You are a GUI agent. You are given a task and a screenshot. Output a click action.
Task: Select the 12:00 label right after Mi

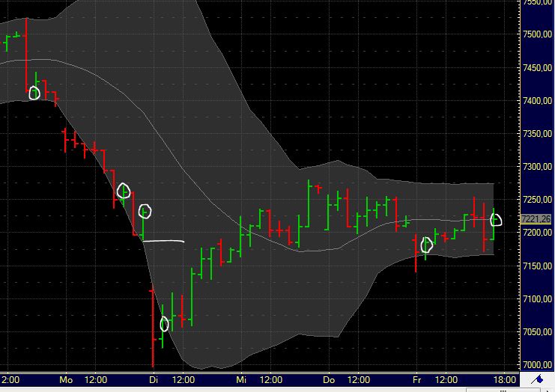271,380
